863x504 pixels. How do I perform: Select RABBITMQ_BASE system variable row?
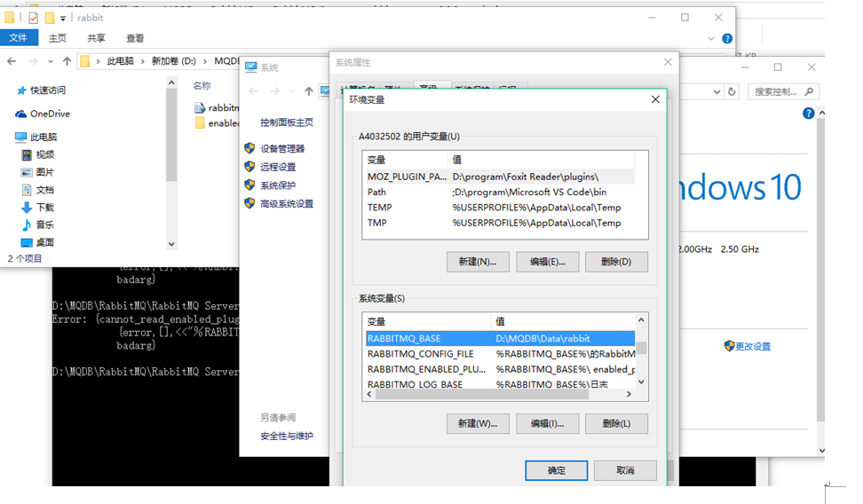pyautogui.click(x=500, y=338)
